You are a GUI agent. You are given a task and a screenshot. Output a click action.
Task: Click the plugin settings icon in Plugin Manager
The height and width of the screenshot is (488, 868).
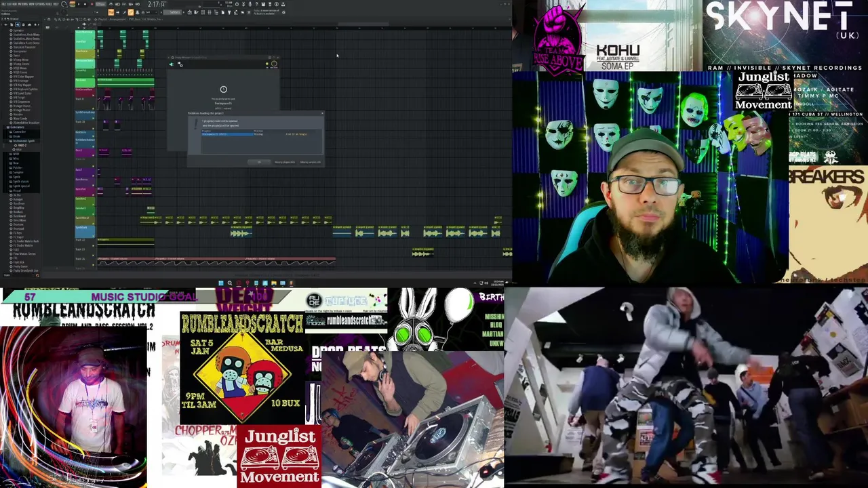[180, 64]
